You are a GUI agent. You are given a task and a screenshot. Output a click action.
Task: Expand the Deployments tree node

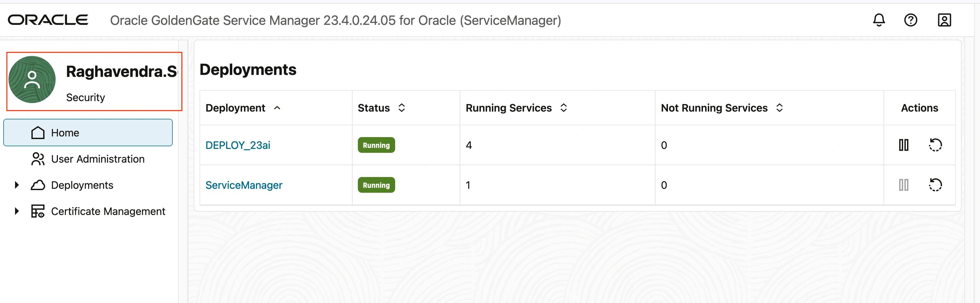[17, 185]
